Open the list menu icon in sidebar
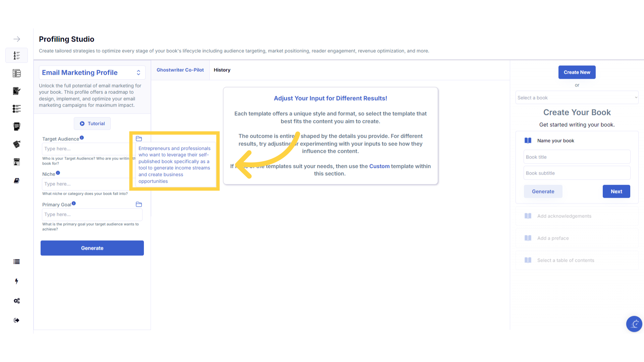Viewport: 644px width, 362px height. (16, 262)
